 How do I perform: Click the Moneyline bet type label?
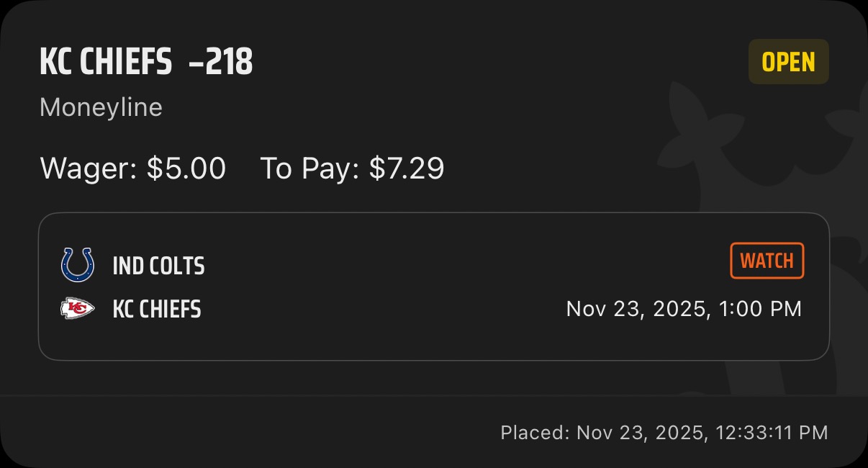pos(101,107)
